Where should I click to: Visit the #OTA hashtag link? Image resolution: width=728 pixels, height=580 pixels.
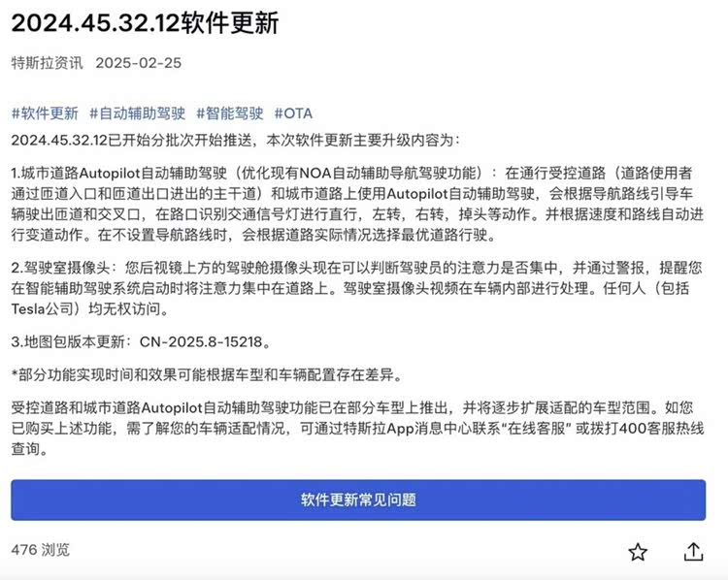(293, 113)
